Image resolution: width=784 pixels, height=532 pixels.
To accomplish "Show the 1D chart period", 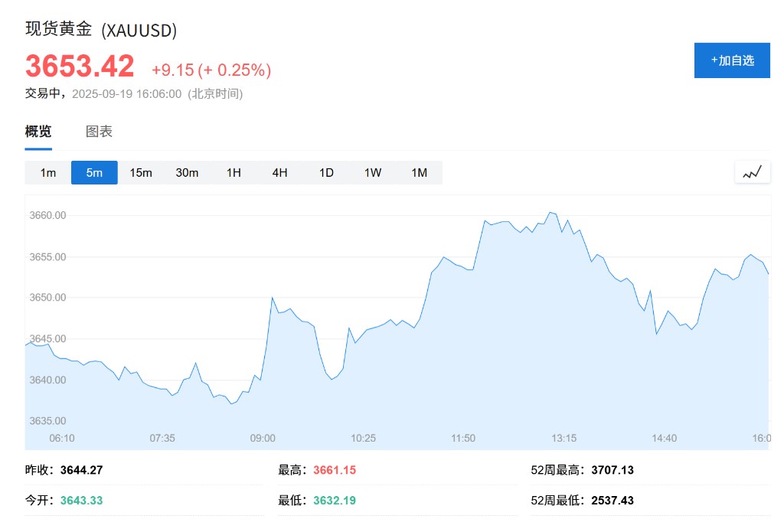I will (326, 173).
